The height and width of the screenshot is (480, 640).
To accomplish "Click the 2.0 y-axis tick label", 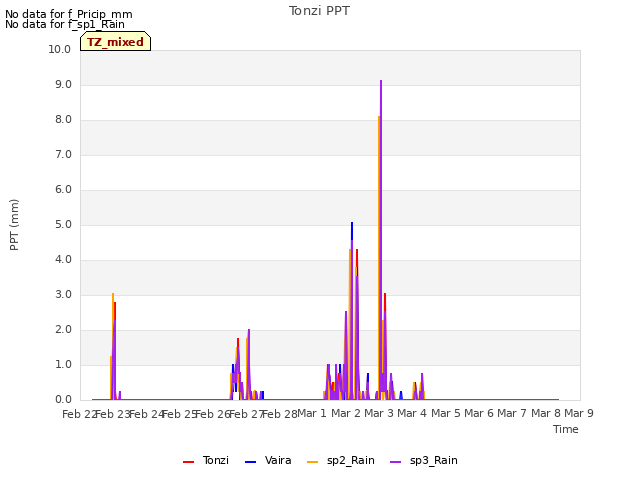I will pyautogui.click(x=63, y=330).
